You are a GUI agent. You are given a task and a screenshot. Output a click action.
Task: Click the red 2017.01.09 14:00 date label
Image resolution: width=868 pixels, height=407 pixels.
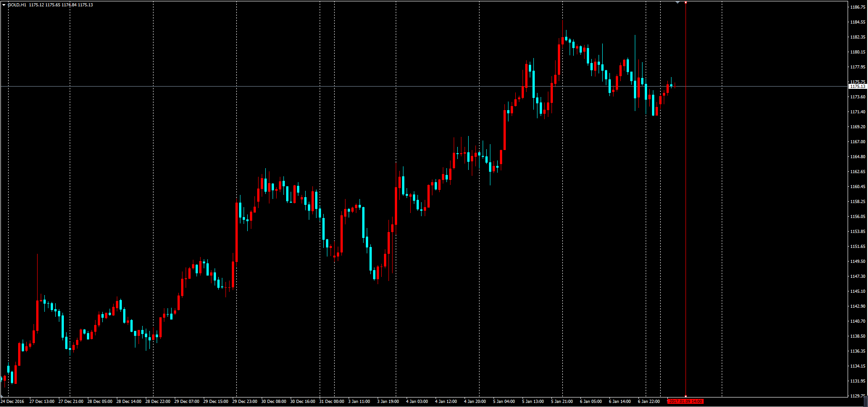(x=686, y=402)
